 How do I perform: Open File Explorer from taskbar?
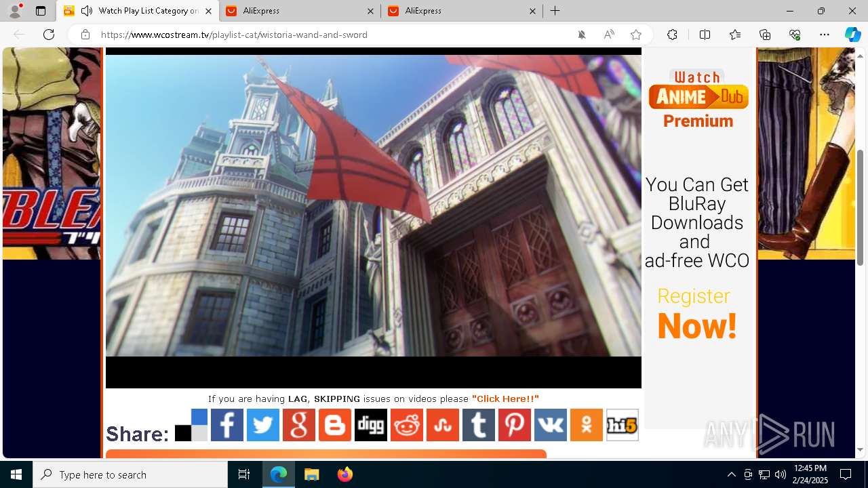pos(311,474)
